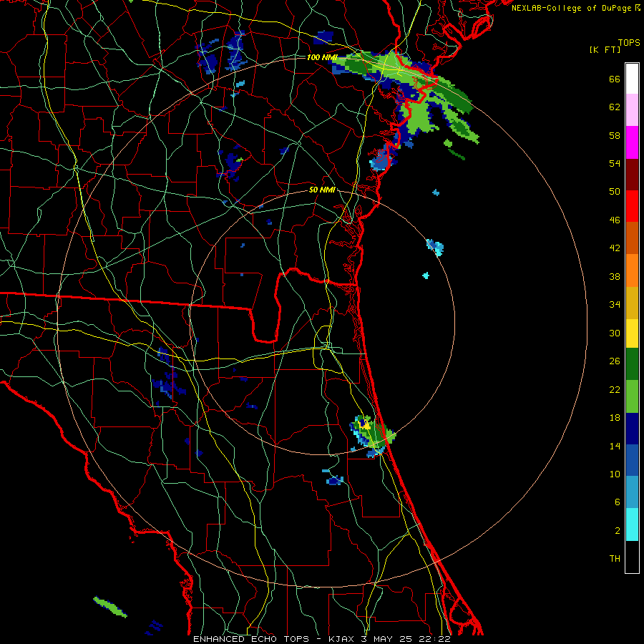The image size is (644, 644).
Task: Click the 50 NMI range ring label
Action: click(322, 190)
